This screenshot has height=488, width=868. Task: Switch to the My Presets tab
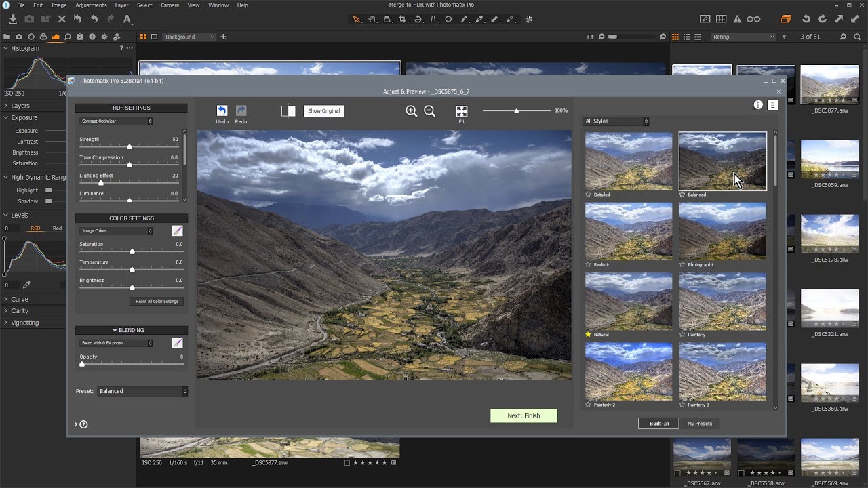point(700,424)
